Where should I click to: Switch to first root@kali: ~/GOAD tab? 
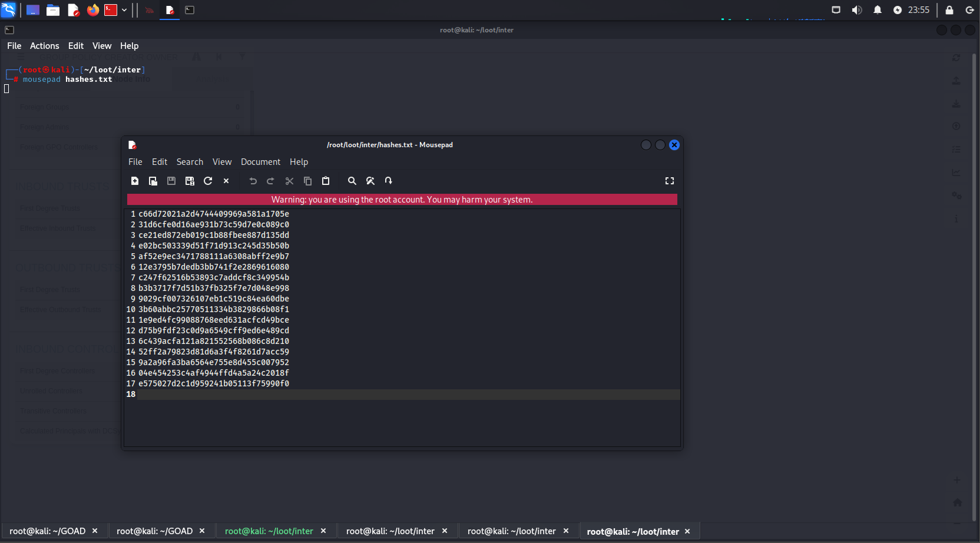coord(47,531)
